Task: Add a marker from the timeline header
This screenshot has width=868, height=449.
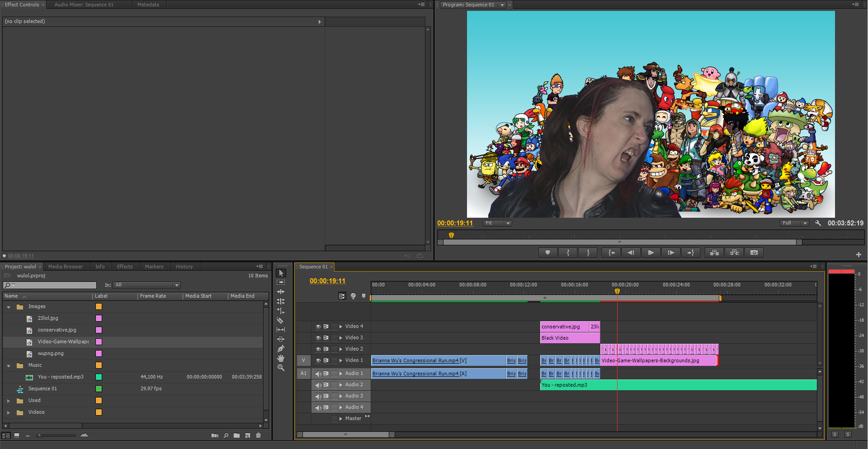Action: pyautogui.click(x=363, y=296)
